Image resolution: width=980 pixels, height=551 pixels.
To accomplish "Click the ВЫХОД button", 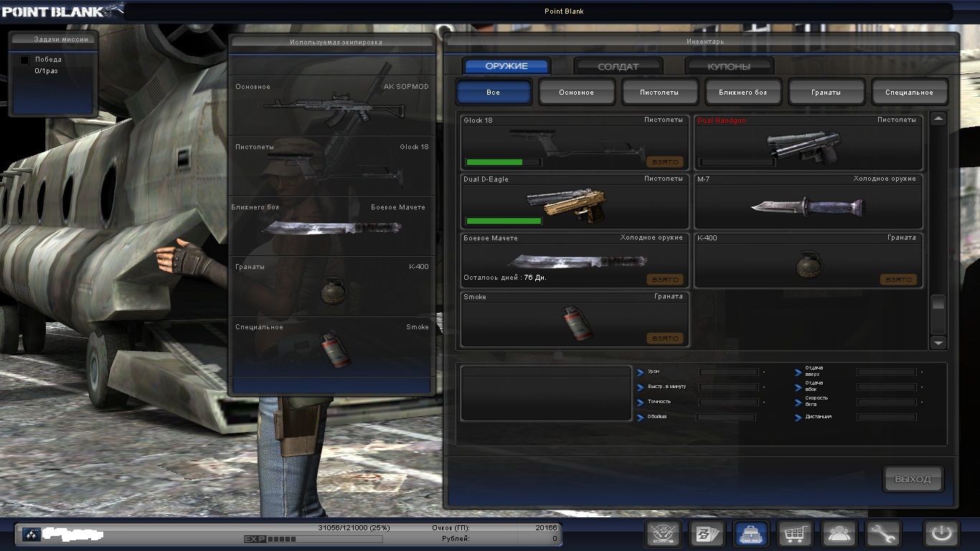I will click(x=913, y=479).
